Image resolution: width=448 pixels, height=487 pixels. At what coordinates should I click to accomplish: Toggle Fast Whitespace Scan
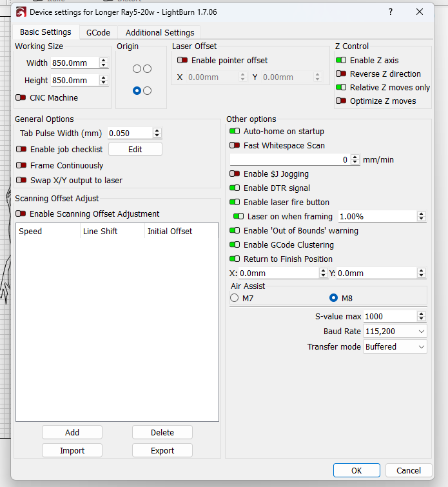point(235,145)
